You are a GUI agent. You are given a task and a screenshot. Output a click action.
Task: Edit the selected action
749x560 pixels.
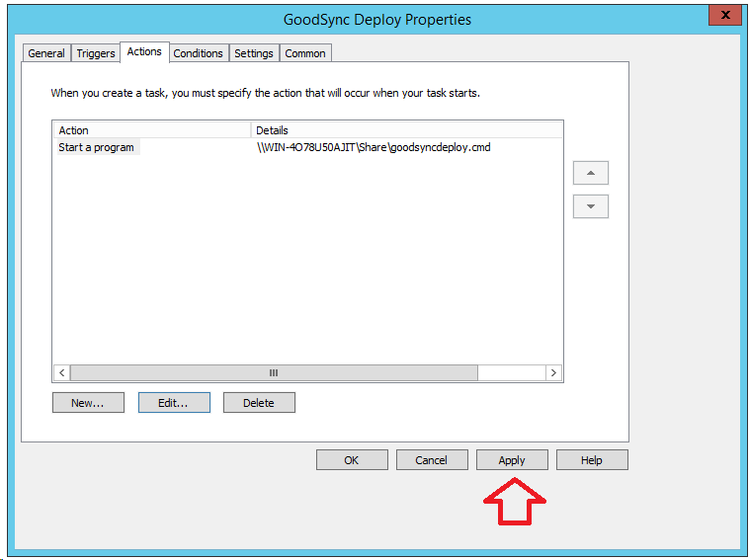pyautogui.click(x=174, y=402)
